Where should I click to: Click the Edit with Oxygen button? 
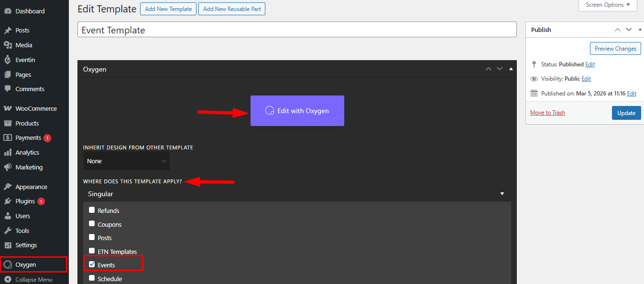tap(297, 111)
